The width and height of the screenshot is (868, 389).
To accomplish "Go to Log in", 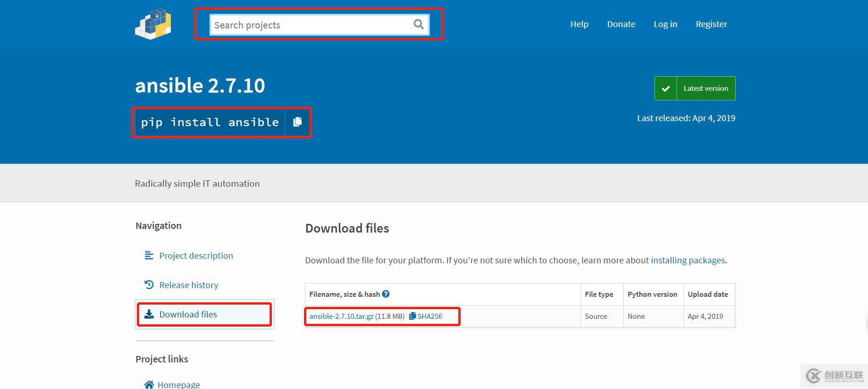I will [x=665, y=24].
